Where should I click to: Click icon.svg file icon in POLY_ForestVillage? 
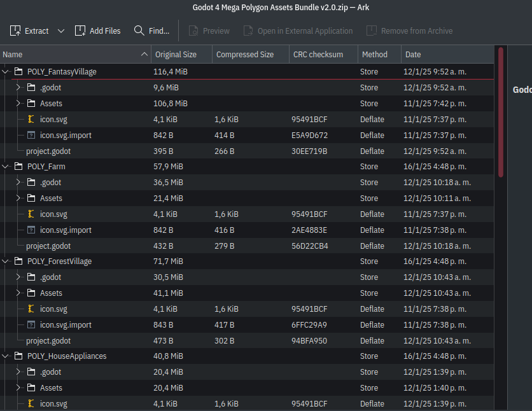click(31, 309)
